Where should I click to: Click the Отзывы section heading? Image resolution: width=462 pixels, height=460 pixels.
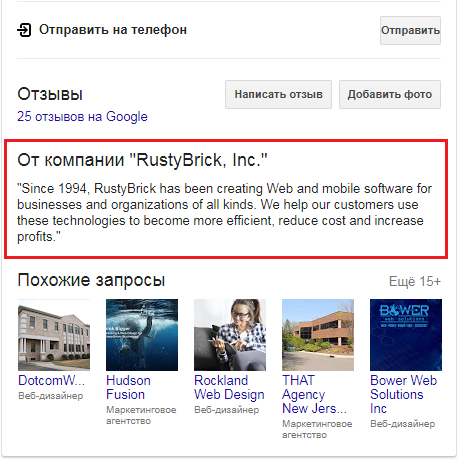pyautogui.click(x=50, y=94)
